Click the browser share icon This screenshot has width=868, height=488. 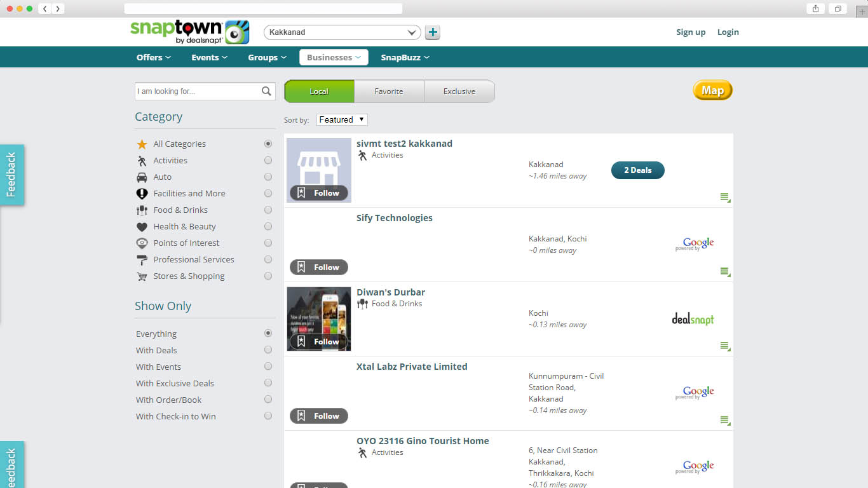[x=816, y=9]
